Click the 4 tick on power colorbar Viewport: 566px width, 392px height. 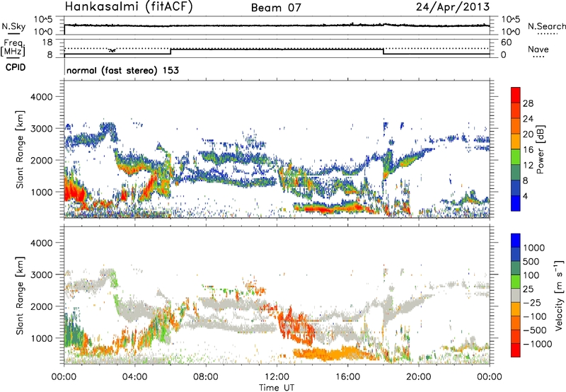click(525, 196)
